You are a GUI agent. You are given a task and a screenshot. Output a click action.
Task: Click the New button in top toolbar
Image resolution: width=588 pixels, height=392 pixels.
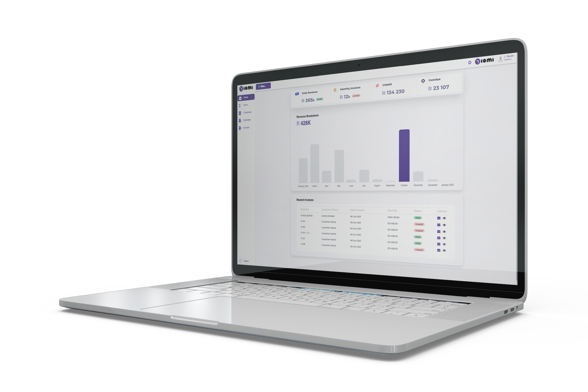click(263, 86)
